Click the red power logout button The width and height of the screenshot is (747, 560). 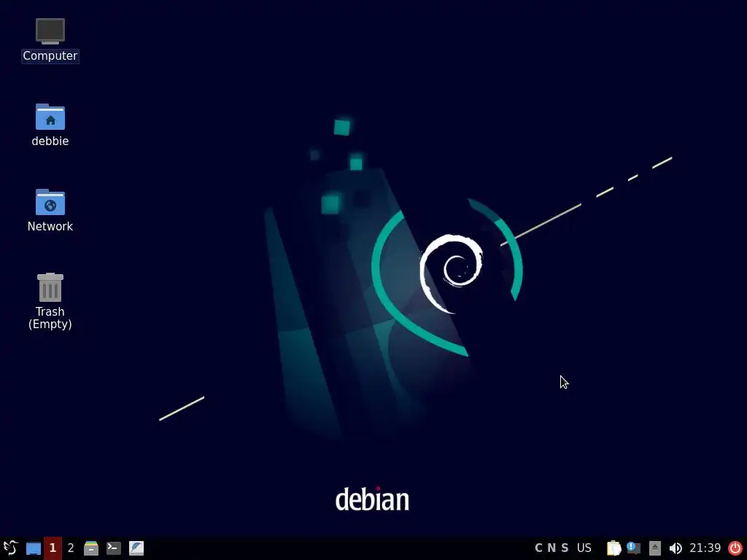735,548
